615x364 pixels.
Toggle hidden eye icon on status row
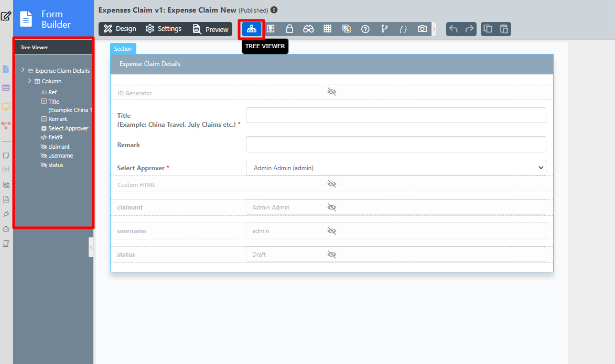(331, 255)
